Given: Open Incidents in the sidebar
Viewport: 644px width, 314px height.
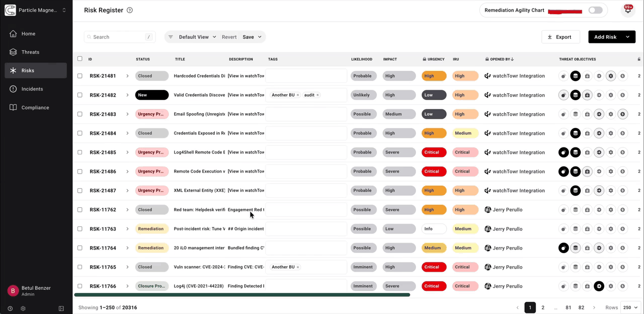Looking at the screenshot, I should 36,89.
